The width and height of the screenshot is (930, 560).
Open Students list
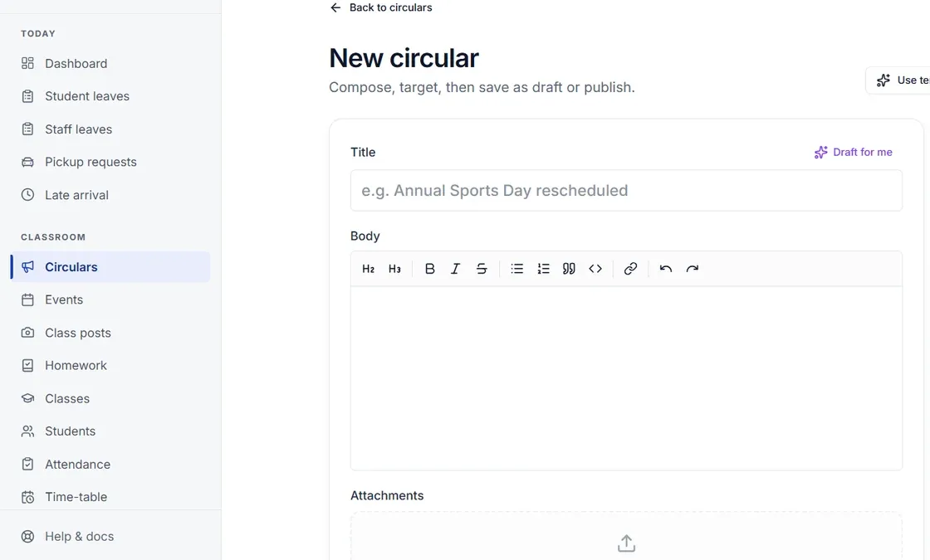(110, 431)
